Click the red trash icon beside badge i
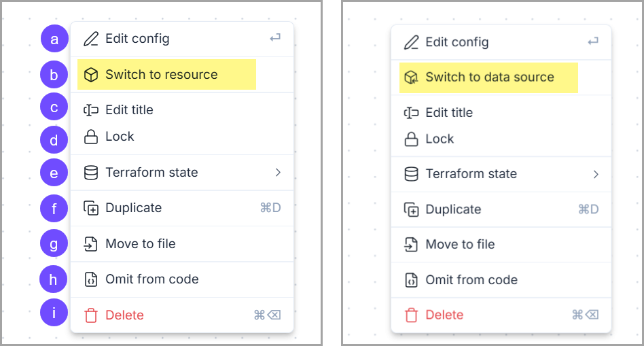 point(91,315)
